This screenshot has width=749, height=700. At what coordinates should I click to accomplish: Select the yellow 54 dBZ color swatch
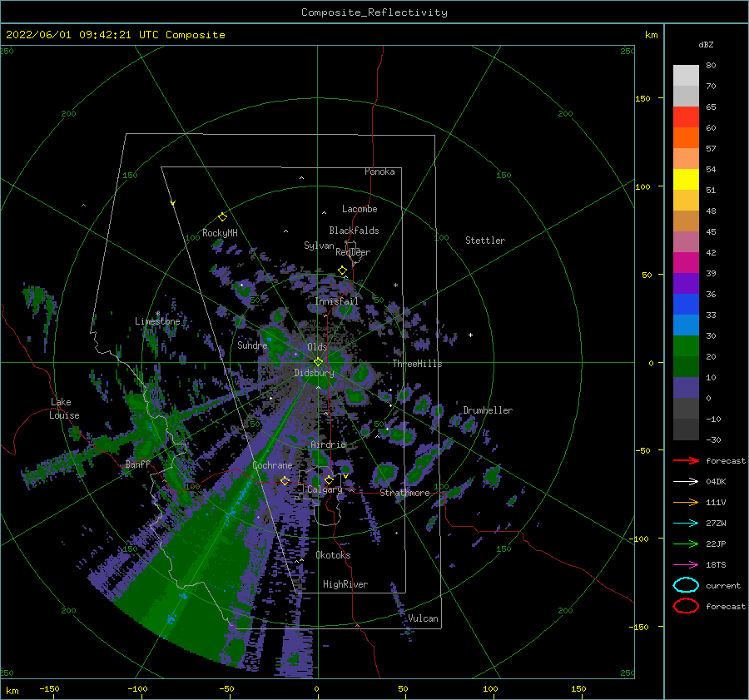[x=686, y=180]
